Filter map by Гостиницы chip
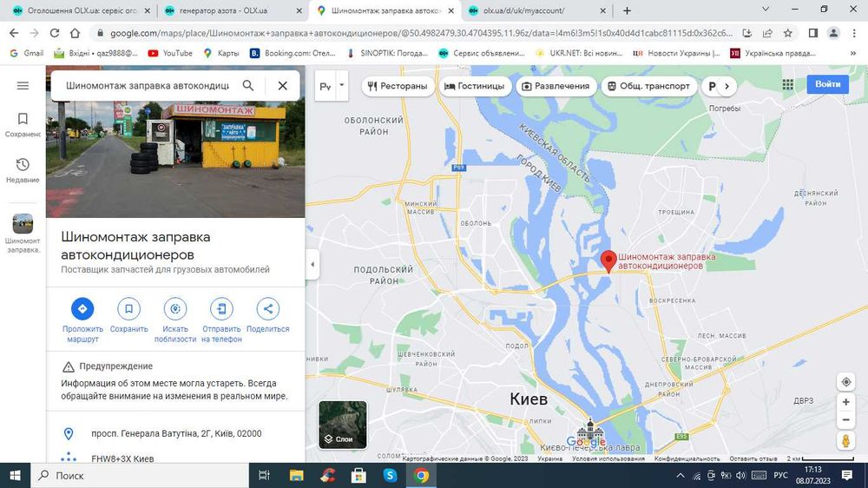Image resolution: width=868 pixels, height=488 pixels. 475,86
